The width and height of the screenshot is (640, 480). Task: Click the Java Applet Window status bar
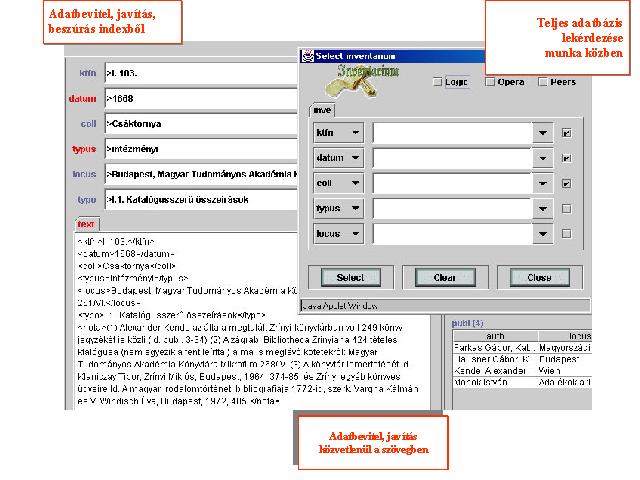click(445, 305)
